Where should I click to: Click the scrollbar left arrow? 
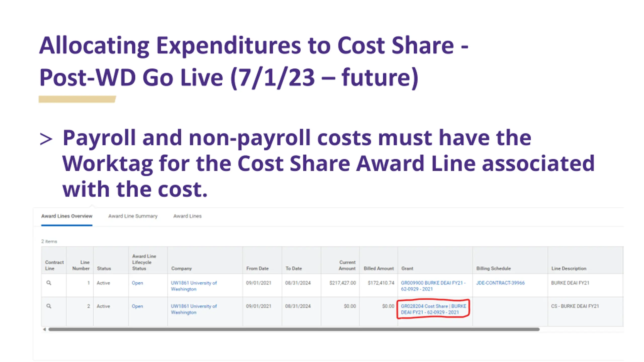tap(45, 329)
